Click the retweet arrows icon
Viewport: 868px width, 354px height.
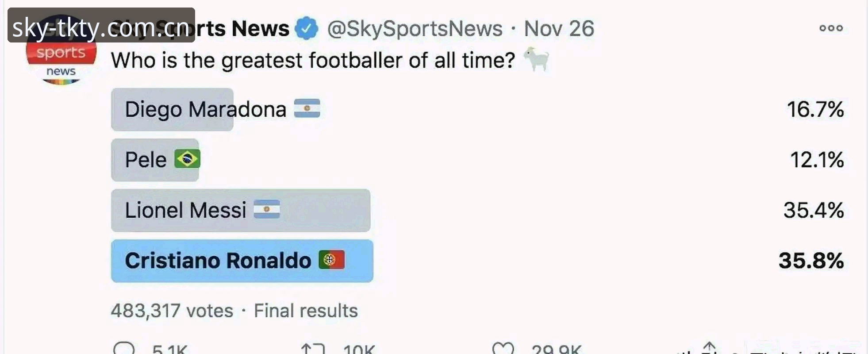point(313,349)
